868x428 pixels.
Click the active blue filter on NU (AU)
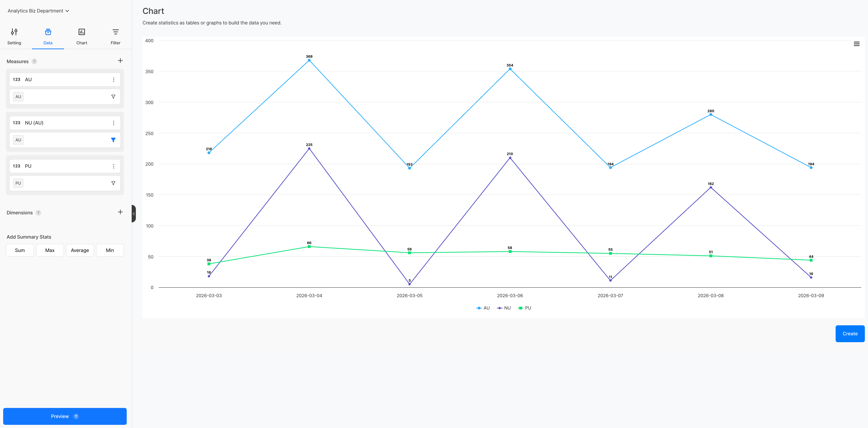pos(113,140)
